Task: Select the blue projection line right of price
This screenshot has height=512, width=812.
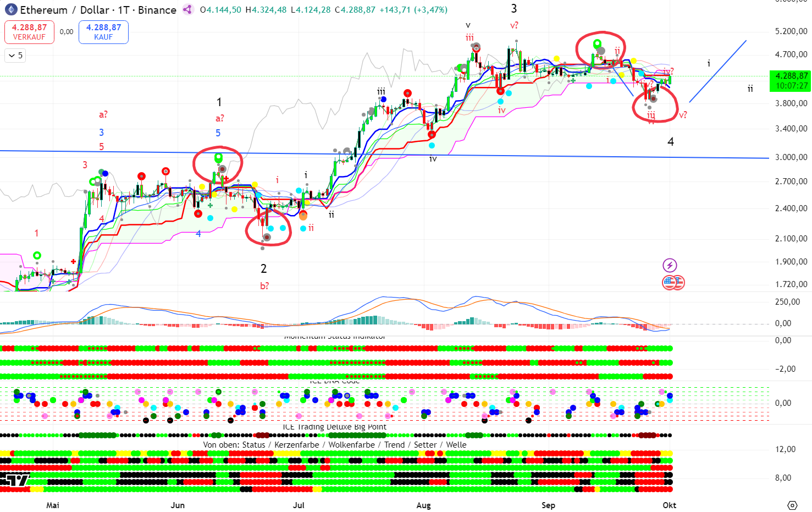Action: pos(717,71)
